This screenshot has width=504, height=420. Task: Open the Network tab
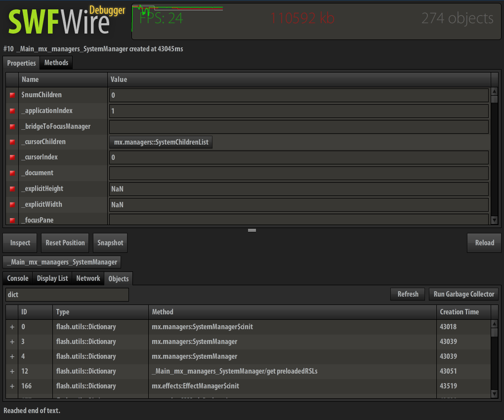click(x=88, y=278)
